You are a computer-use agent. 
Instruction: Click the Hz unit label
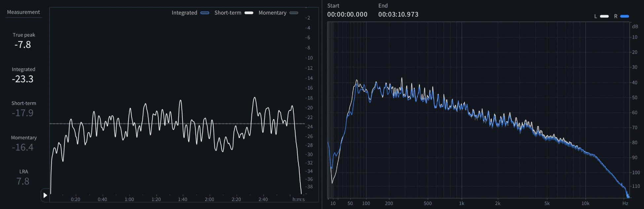[x=625, y=203]
